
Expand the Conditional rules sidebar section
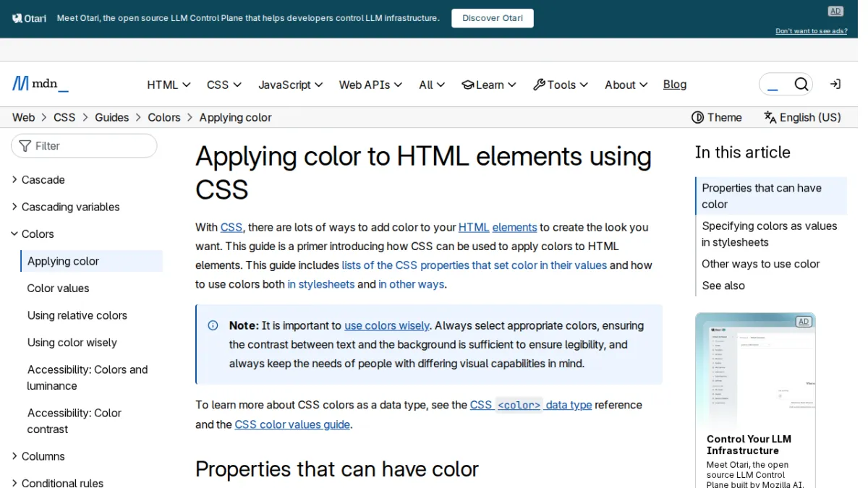(58, 483)
